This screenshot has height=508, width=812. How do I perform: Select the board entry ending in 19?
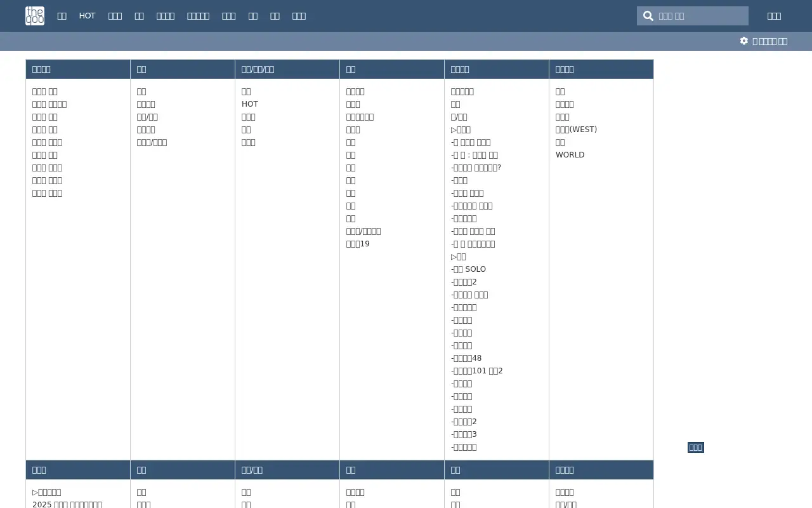[x=358, y=244]
